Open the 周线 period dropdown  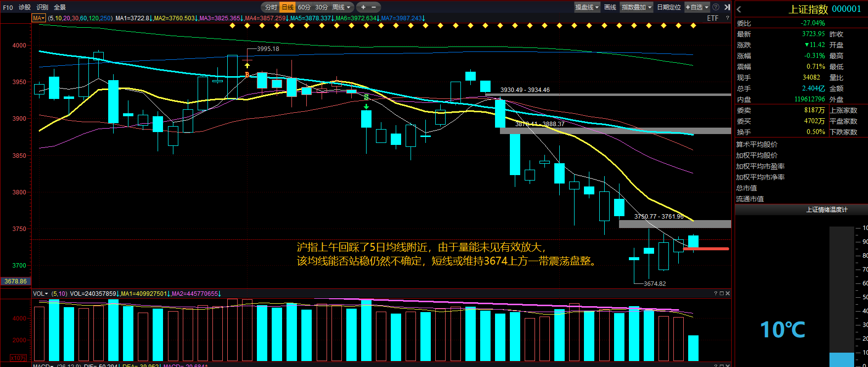(x=341, y=7)
